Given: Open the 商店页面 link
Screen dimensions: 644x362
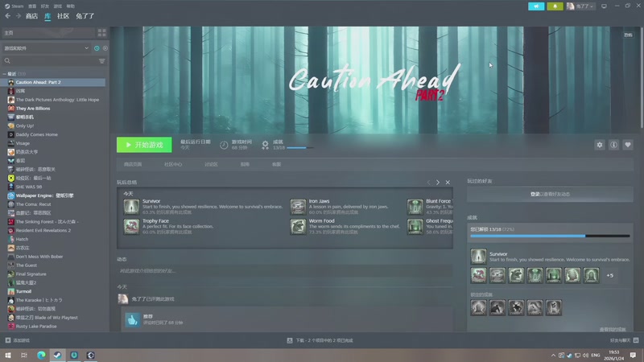Looking at the screenshot, I should (133, 164).
